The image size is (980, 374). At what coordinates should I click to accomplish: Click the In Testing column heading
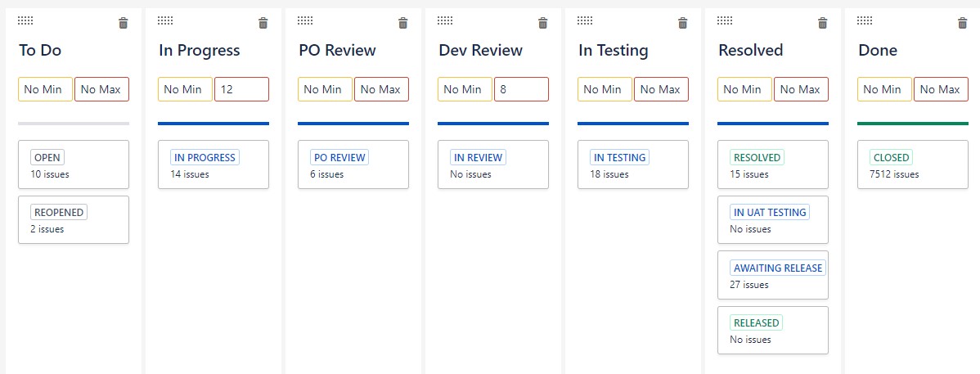click(614, 51)
